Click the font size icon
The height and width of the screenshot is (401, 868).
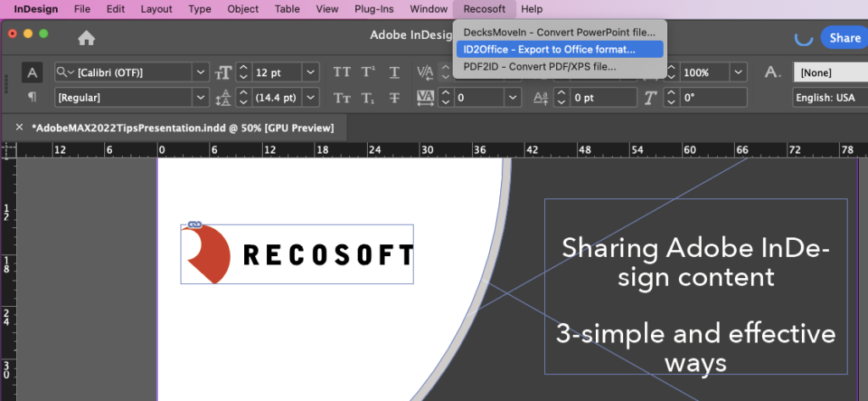click(x=223, y=73)
